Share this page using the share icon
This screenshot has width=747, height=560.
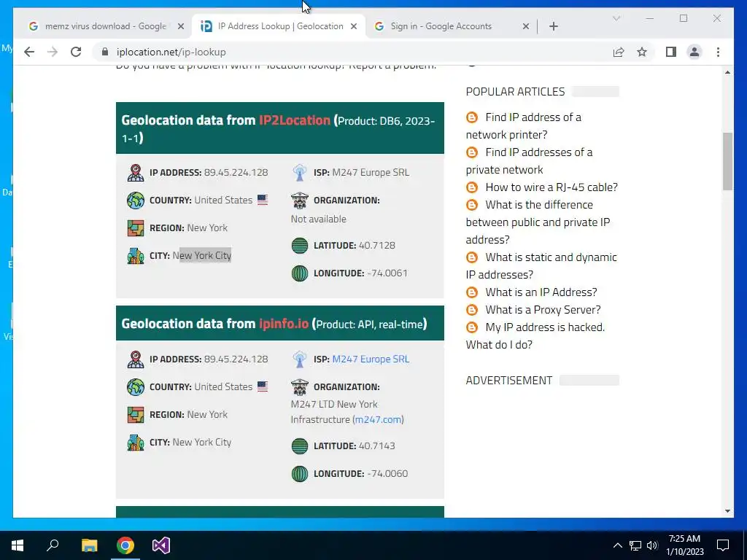[x=619, y=52]
